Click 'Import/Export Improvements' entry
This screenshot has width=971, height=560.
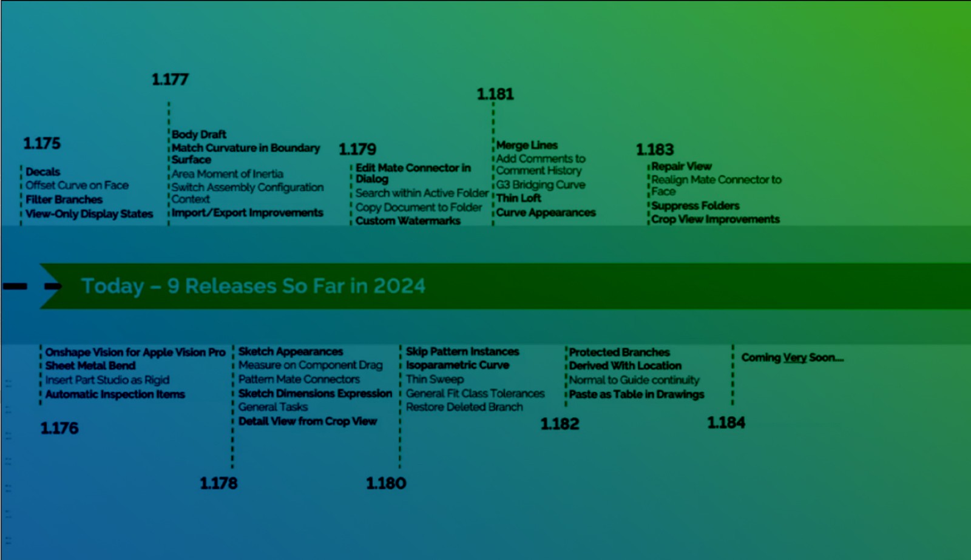(x=248, y=212)
